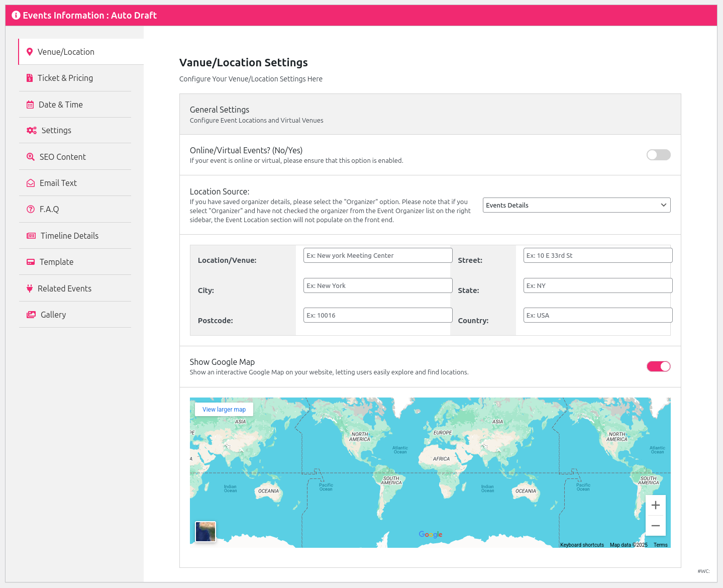723x588 pixels.
Task: Click the Date & Time calendar icon
Action: tap(30, 105)
